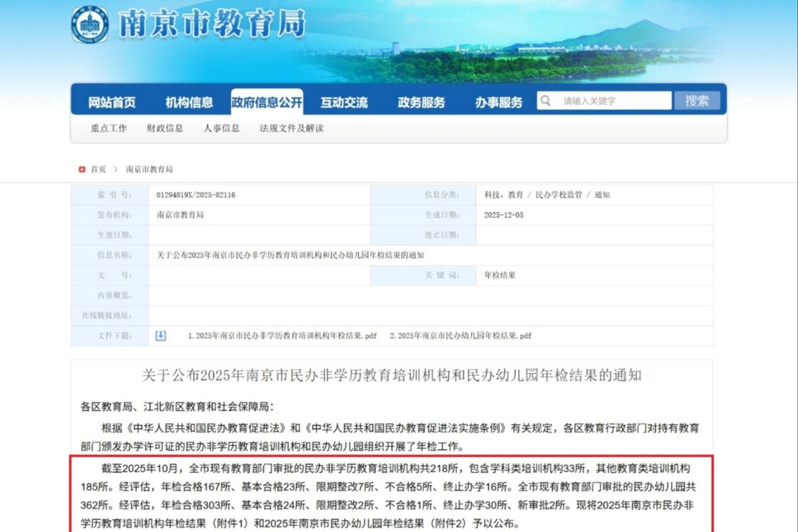
Task: Select the 政府信息公开 tab
Action: click(267, 102)
